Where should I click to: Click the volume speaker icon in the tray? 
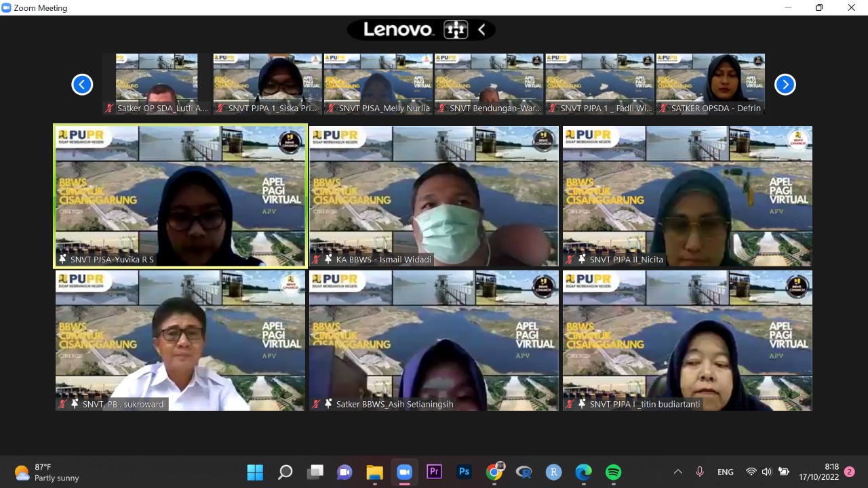coord(767,472)
